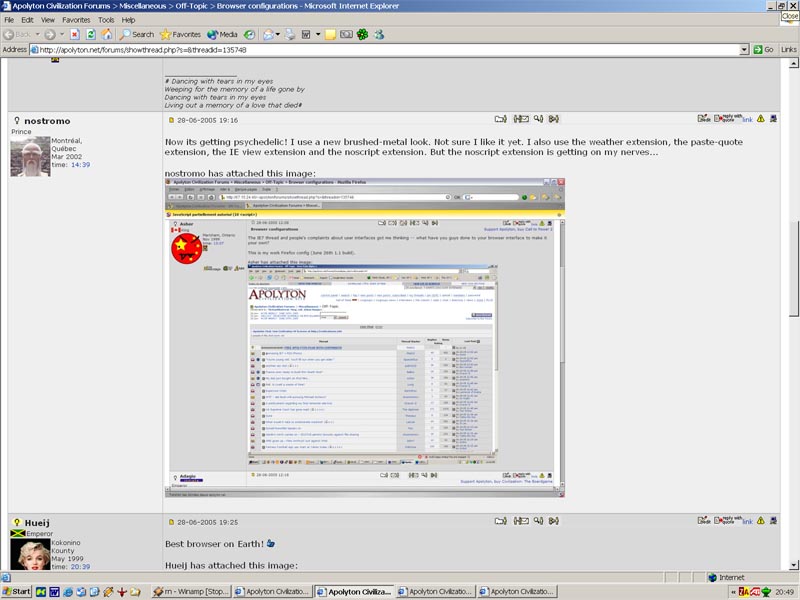Go to the Home page icon
800x600 pixels.
[107, 34]
